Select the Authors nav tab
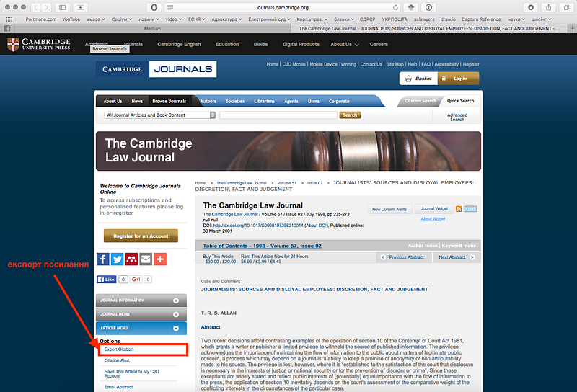This screenshot has height=392, width=577. tap(208, 101)
